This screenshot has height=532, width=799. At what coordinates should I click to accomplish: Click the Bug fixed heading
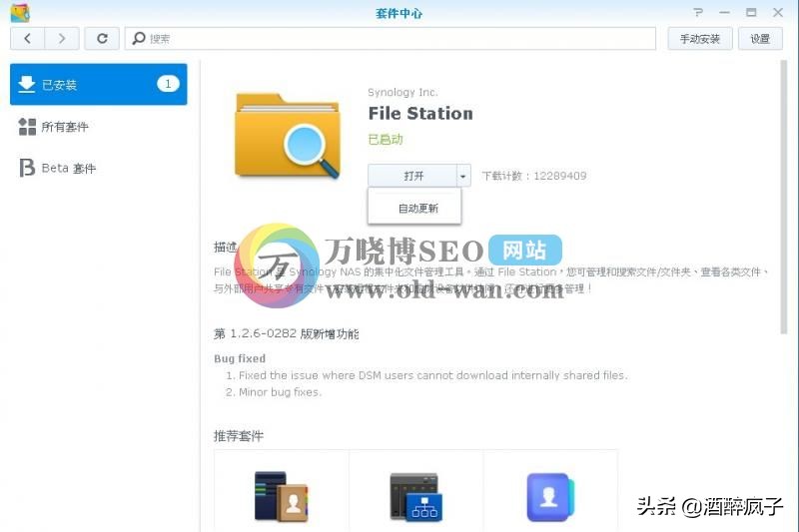pos(240,358)
